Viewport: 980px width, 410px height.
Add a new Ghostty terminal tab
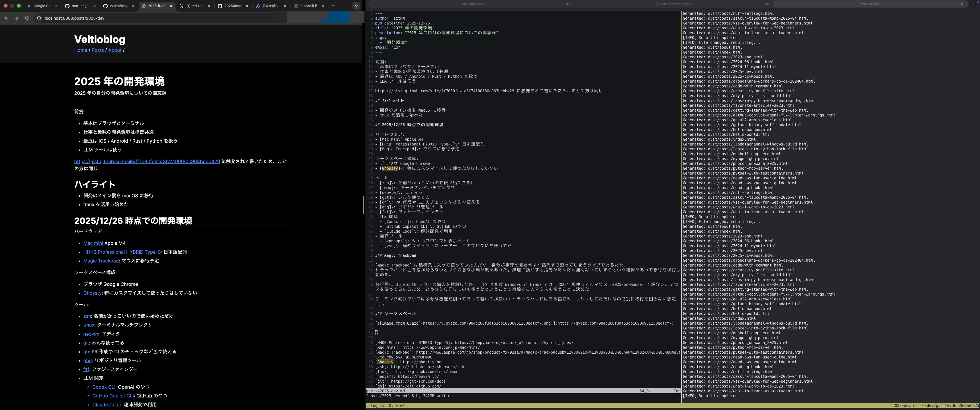click(974, 4)
